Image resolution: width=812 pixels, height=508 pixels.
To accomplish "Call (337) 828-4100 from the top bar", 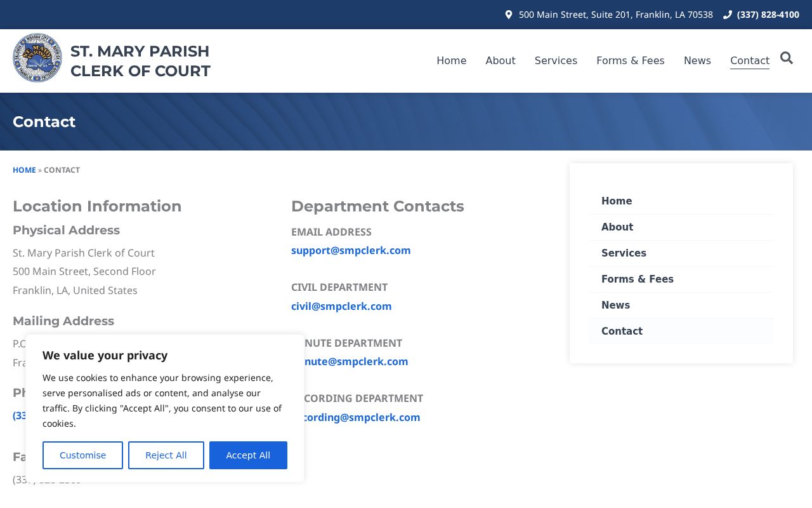I will point(768,15).
